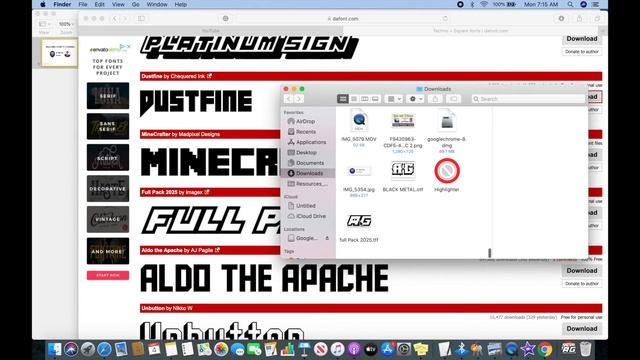The image size is (640, 360).
Task: Select the Highlighter app icon
Action: (447, 176)
